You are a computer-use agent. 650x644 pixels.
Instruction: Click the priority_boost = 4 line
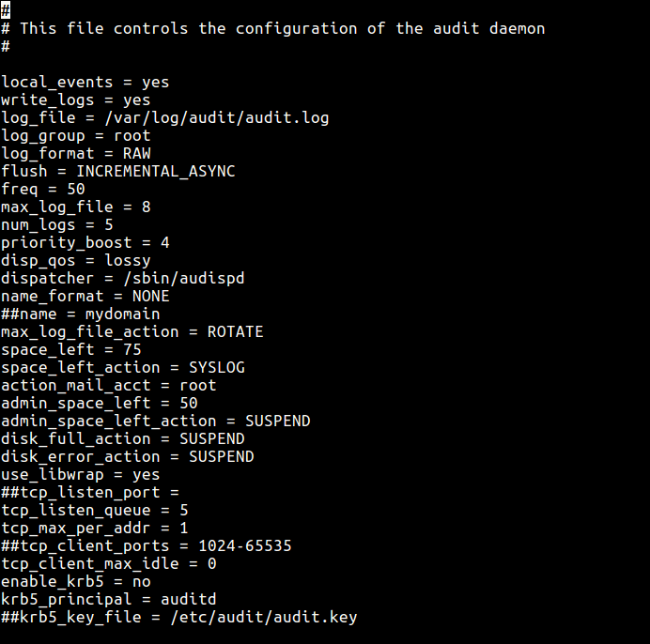pyautogui.click(x=85, y=242)
